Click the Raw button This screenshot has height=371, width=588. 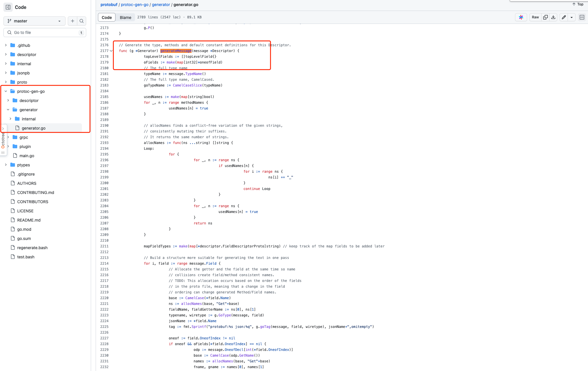point(535,17)
